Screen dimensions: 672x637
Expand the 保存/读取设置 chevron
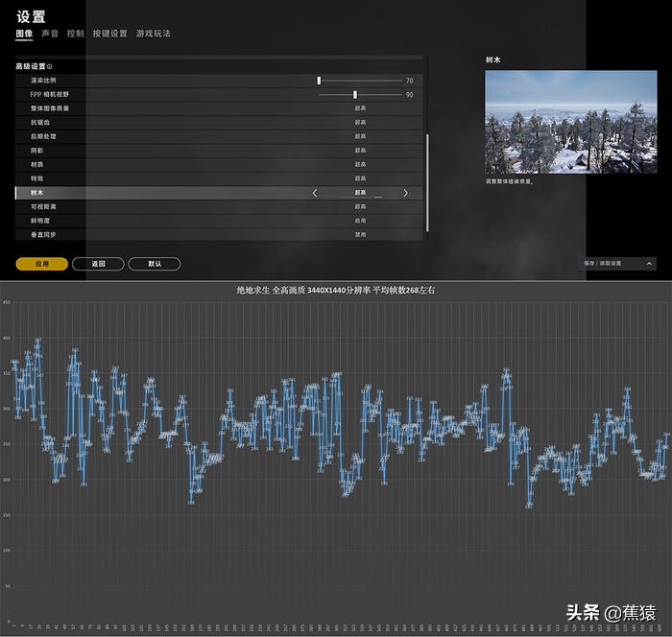[x=649, y=263]
